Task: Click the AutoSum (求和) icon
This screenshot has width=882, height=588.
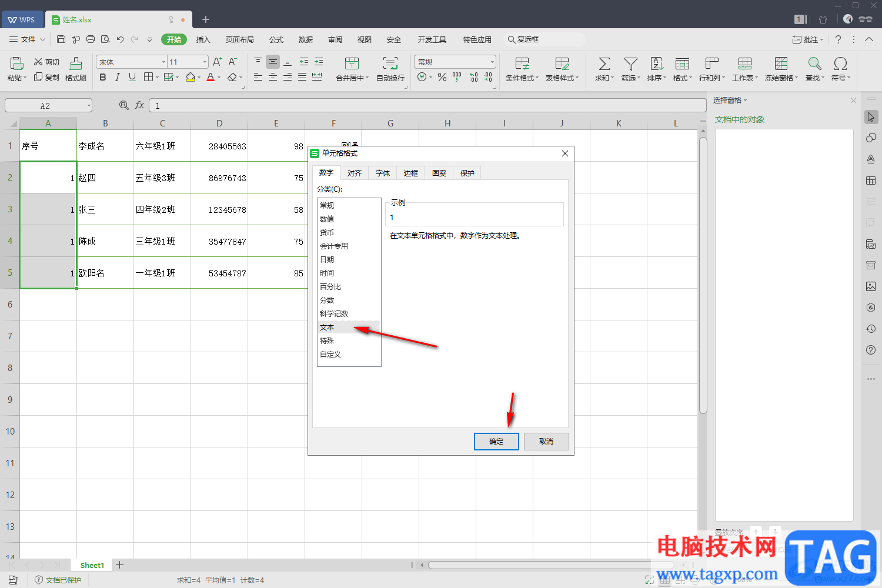Action: pyautogui.click(x=604, y=64)
